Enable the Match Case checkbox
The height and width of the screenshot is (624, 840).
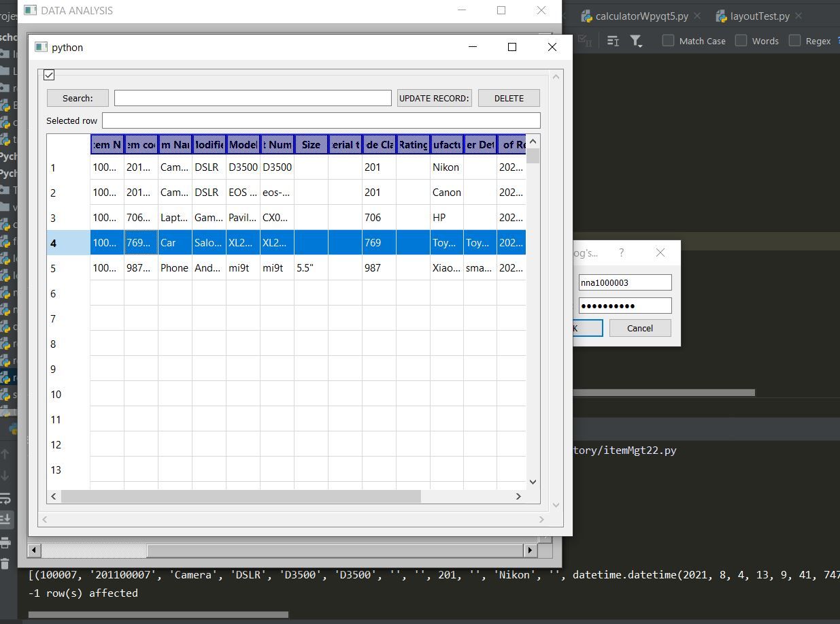click(669, 40)
